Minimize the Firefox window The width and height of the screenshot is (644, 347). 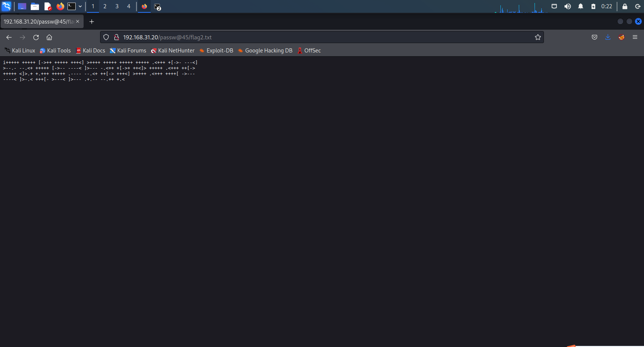(x=620, y=21)
